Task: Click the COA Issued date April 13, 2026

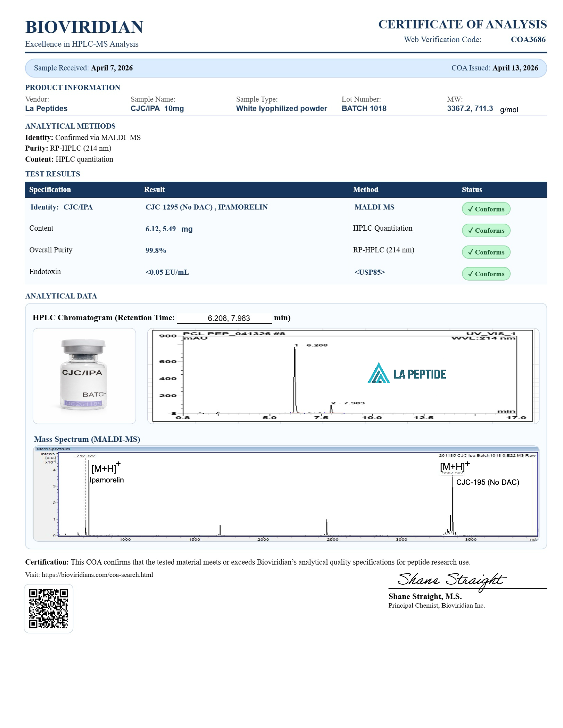Action: point(515,68)
